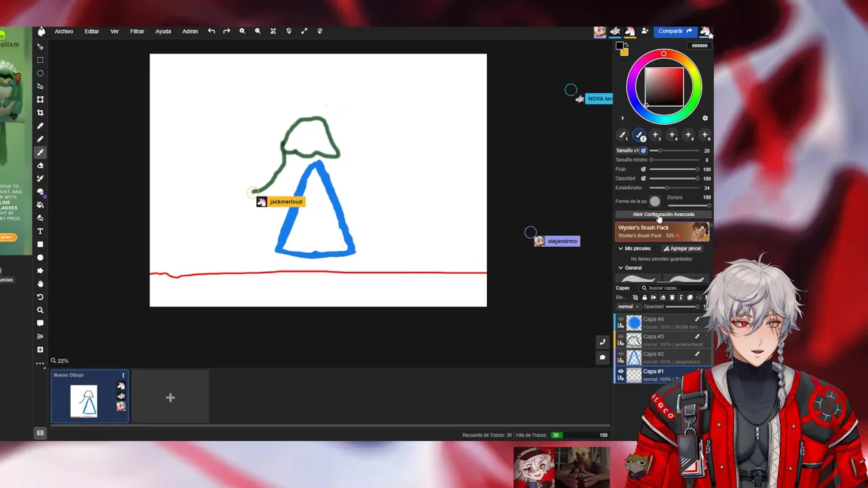Viewport: 868px width, 488px height.
Task: Click the buscar capas search field
Action: pyautogui.click(x=673, y=288)
